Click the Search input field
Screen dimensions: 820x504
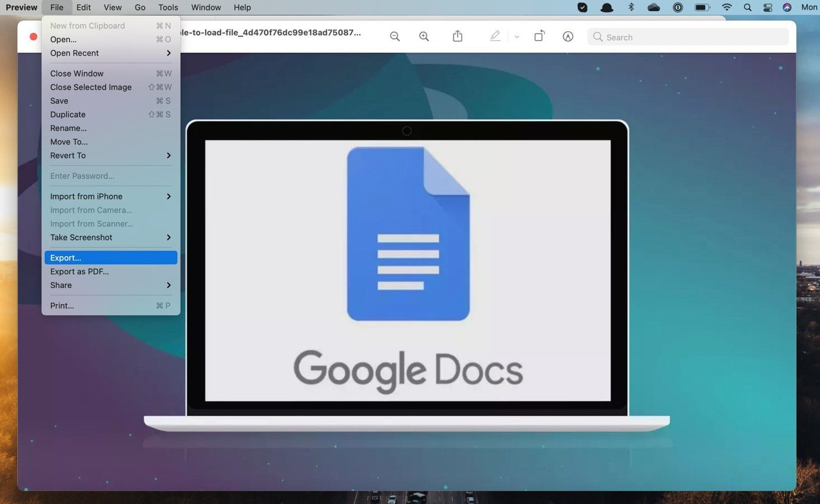pos(687,37)
